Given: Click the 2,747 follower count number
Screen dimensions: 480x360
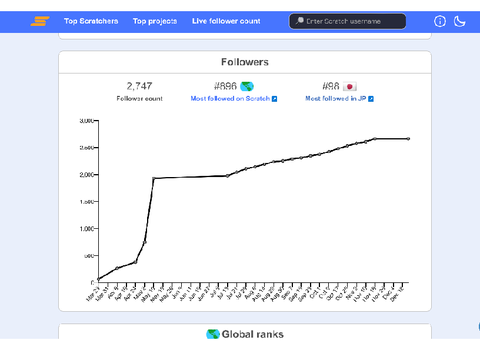Looking at the screenshot, I should pos(139,86).
